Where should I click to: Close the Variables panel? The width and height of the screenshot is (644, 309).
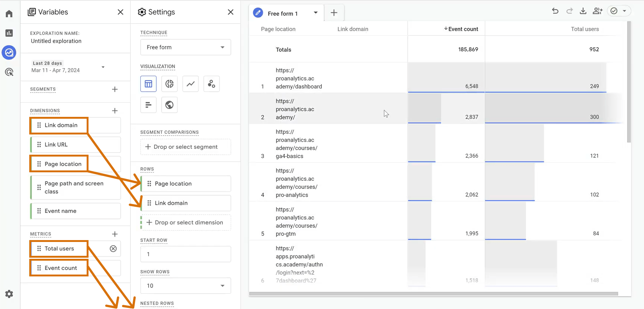coord(120,12)
